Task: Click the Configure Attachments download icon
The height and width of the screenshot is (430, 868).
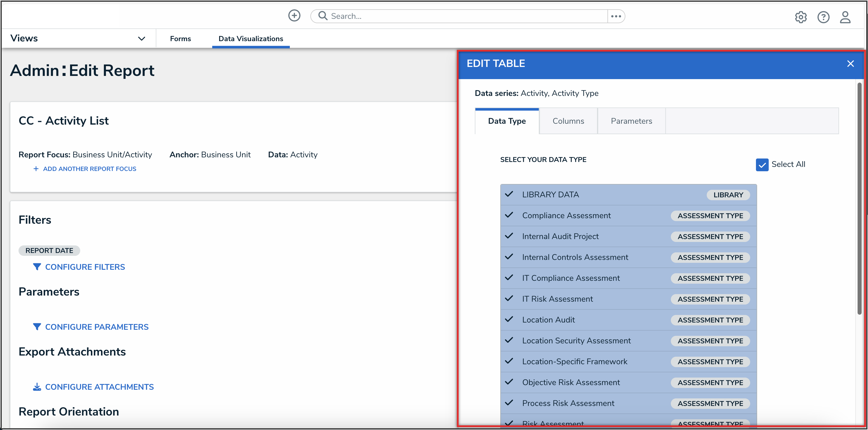Action: tap(37, 387)
